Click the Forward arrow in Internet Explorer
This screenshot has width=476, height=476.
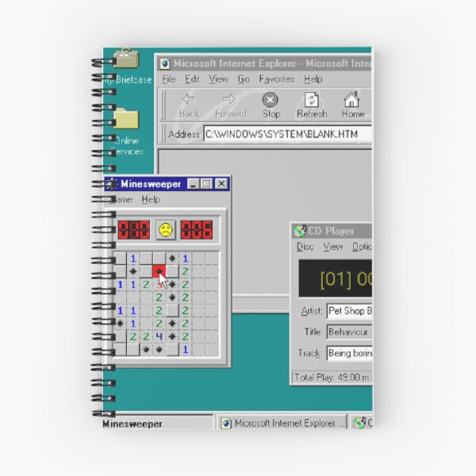point(230,105)
